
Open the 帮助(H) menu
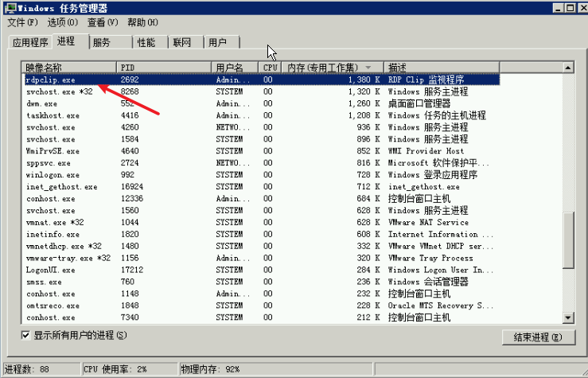point(142,22)
